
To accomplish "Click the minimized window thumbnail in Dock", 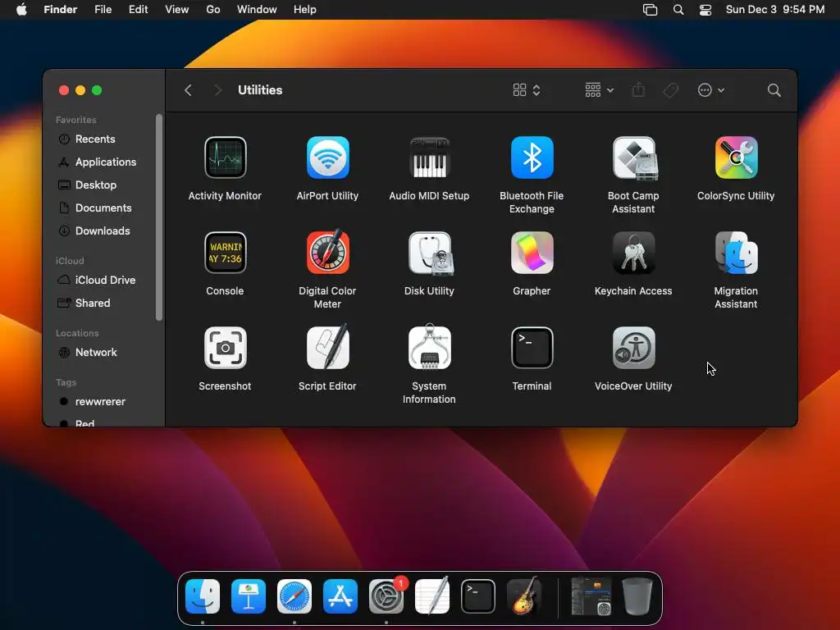I will click(x=591, y=596).
